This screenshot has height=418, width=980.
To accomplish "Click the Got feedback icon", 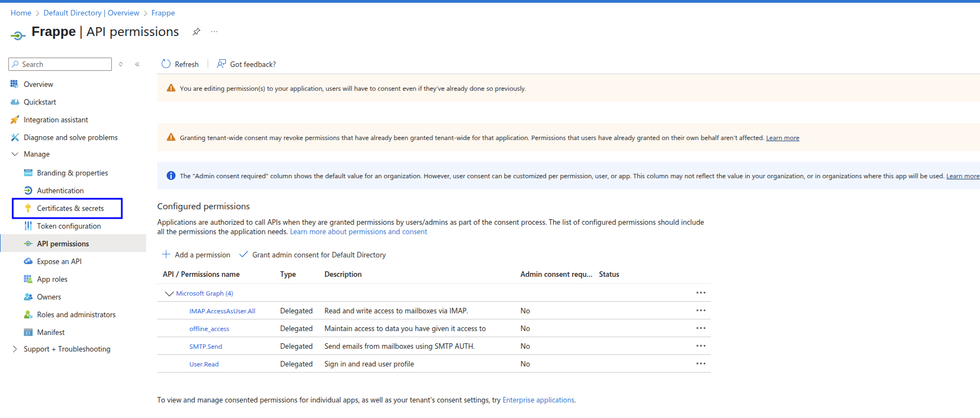I will [x=221, y=64].
